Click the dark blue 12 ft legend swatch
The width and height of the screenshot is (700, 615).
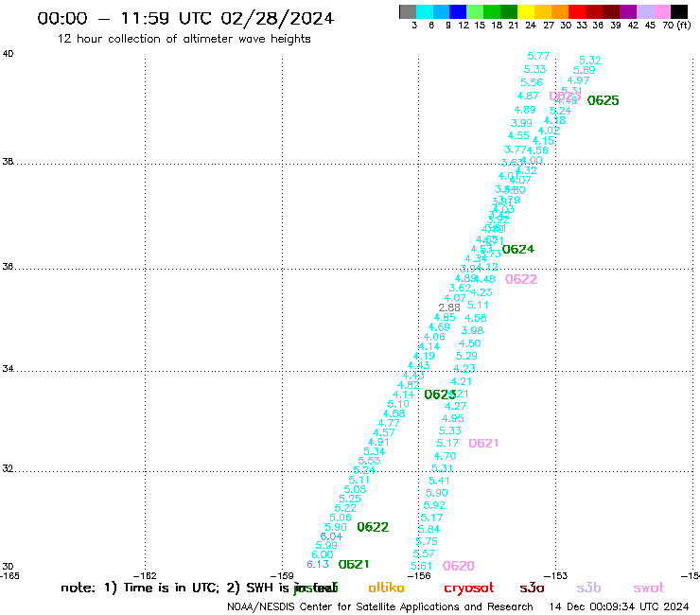[459, 11]
